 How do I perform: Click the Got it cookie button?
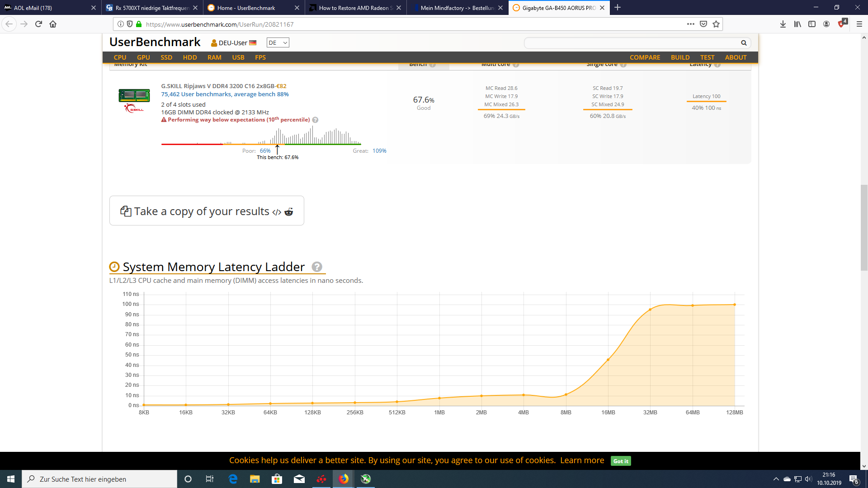[620, 461]
